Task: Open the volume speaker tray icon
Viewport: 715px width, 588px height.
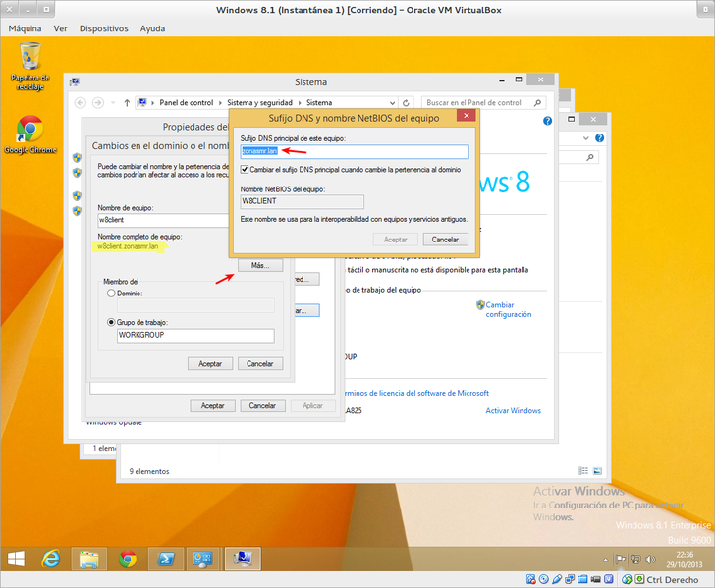Action: [650, 560]
